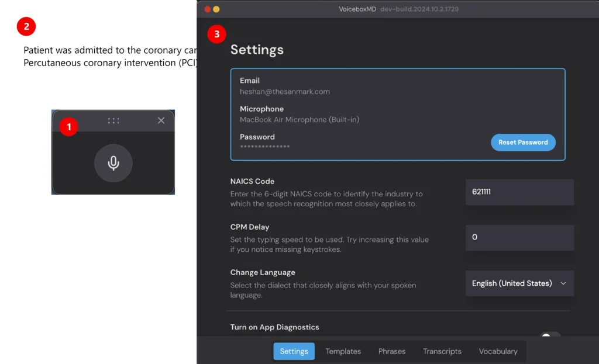Go to the Transcripts tab
The width and height of the screenshot is (599, 364).
[442, 351]
